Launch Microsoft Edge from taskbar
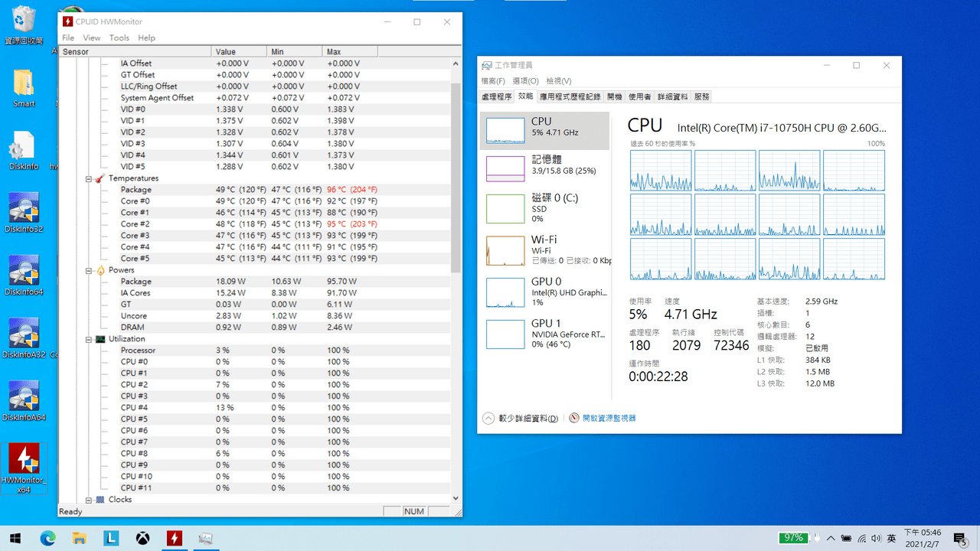This screenshot has height=551, width=980. tap(48, 538)
